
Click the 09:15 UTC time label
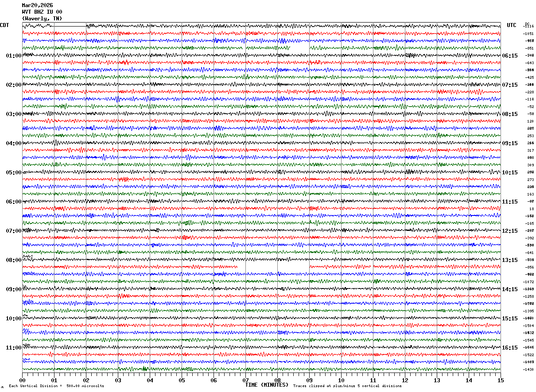[510, 143]
